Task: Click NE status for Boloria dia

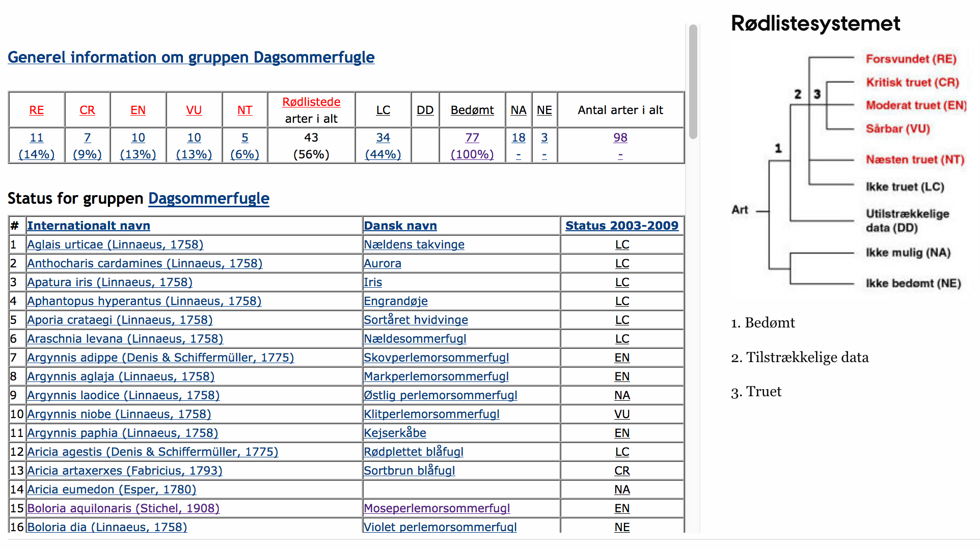Action: [x=622, y=527]
